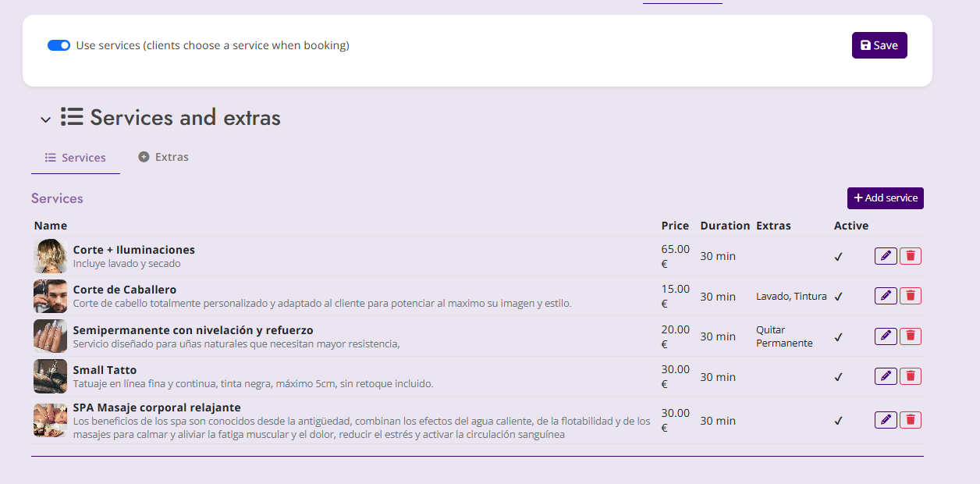Delete the Corte + Iluminaciones service
Screen dimensions: 980x484
tap(911, 256)
